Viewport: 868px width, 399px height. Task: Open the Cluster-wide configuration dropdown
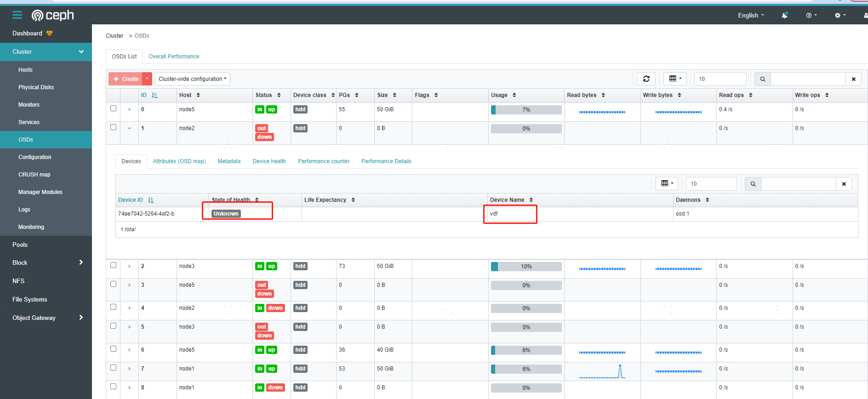click(x=193, y=79)
